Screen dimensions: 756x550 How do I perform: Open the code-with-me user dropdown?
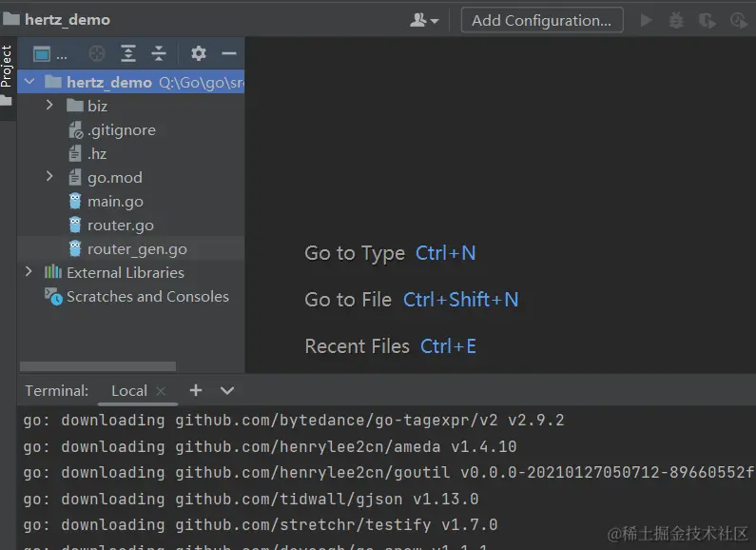click(424, 20)
